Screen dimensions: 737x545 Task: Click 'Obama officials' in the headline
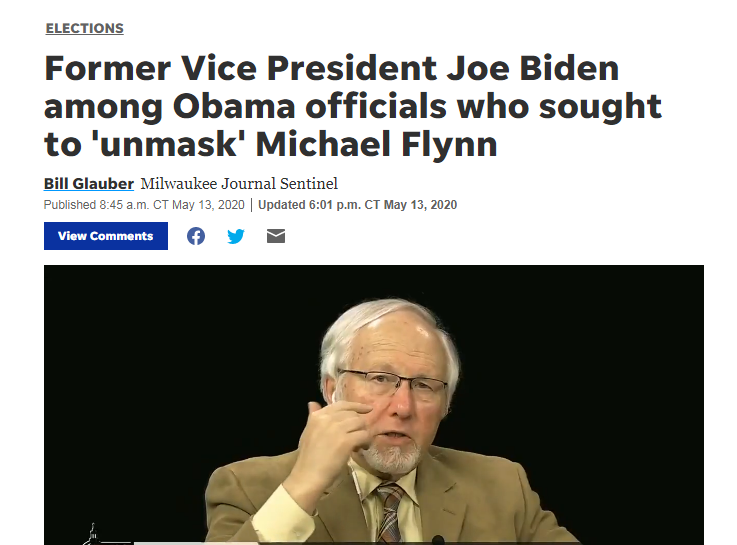tap(309, 106)
